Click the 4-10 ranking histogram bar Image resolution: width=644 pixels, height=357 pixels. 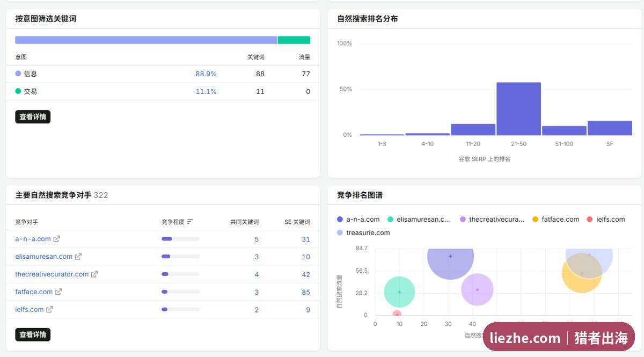427,134
